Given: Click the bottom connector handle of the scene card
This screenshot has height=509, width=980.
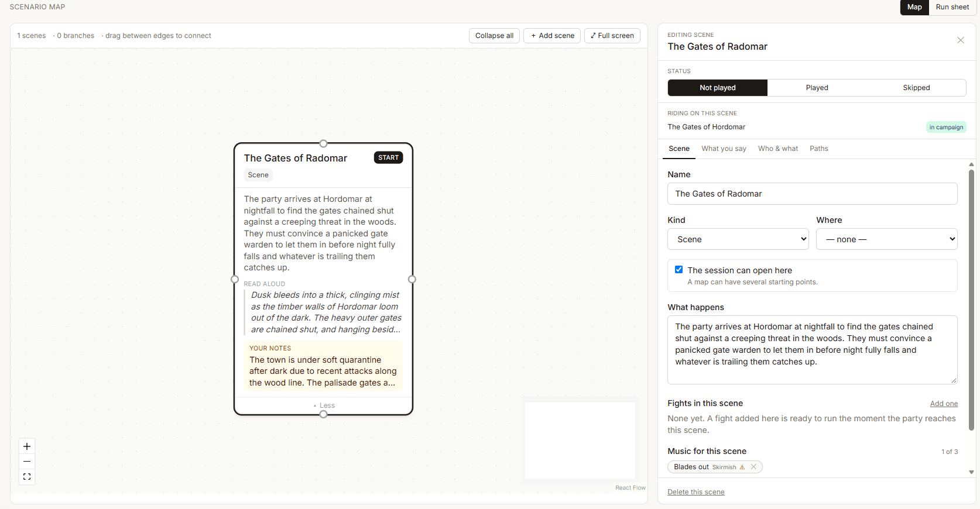Looking at the screenshot, I should coord(323,414).
